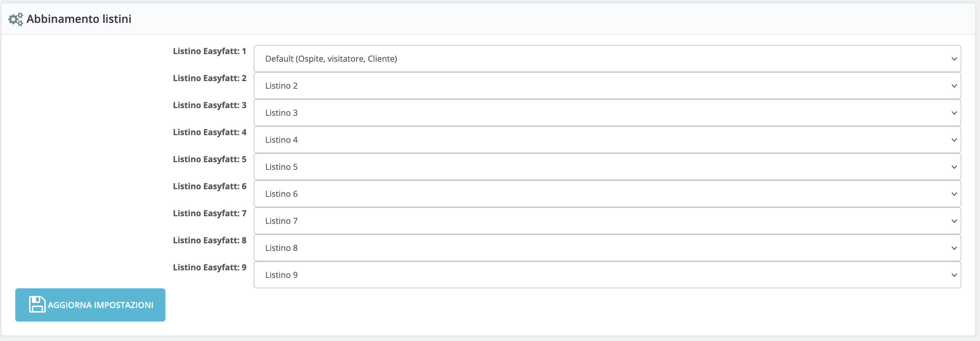The image size is (980, 341).
Task: Click the label Listino Easyfatt: 9
Action: [210, 267]
